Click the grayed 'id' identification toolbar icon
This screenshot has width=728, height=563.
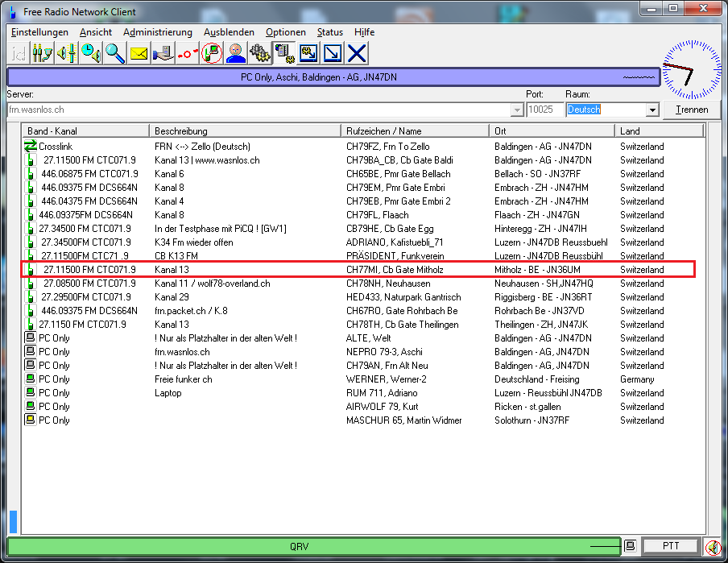click(x=19, y=53)
